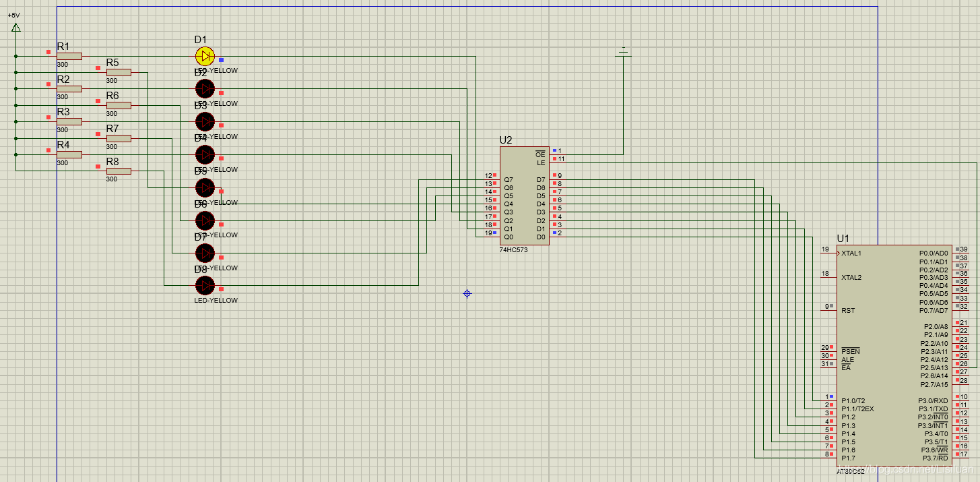
Task: Click the OE pin label on U2
Action: click(540, 154)
